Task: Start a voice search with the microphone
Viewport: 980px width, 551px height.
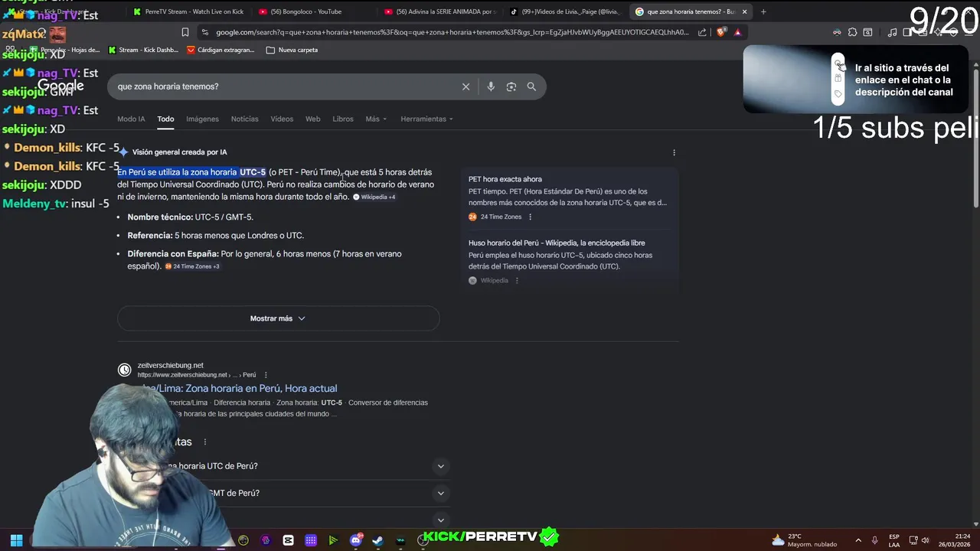Action: [x=491, y=86]
